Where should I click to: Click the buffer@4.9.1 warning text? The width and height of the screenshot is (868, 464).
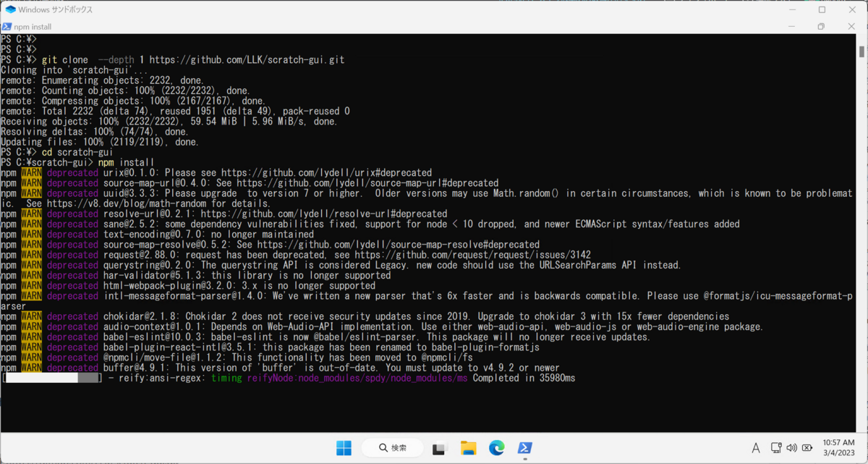pos(331,368)
